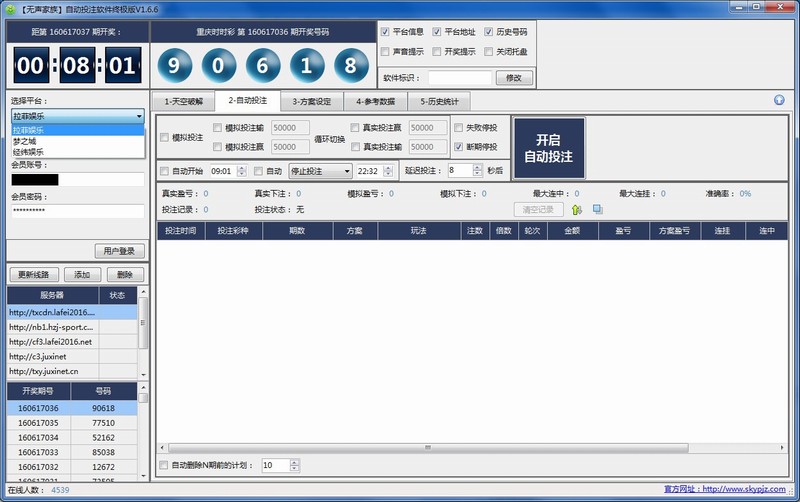Click the app icon in title bar
The height and width of the screenshot is (502, 800).
click(9, 8)
